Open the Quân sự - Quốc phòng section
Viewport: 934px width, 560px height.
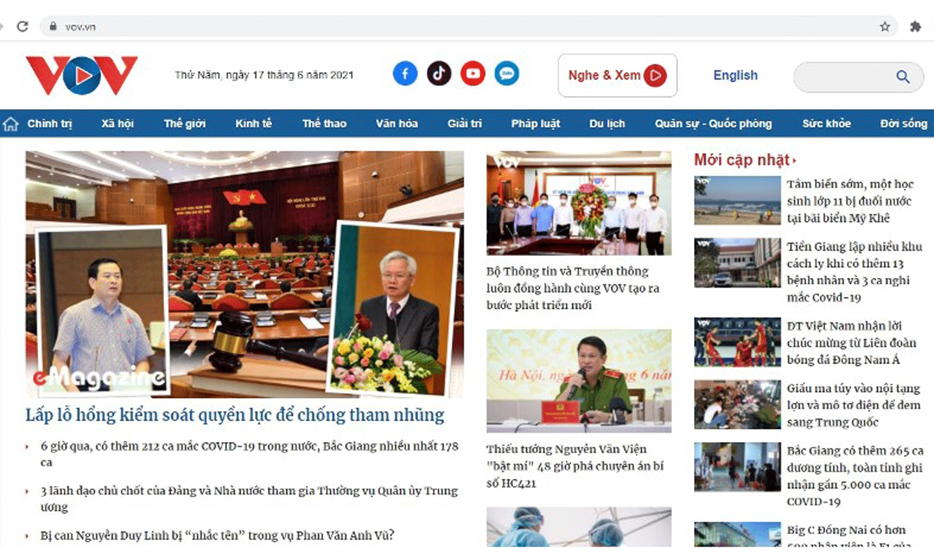pos(713,123)
